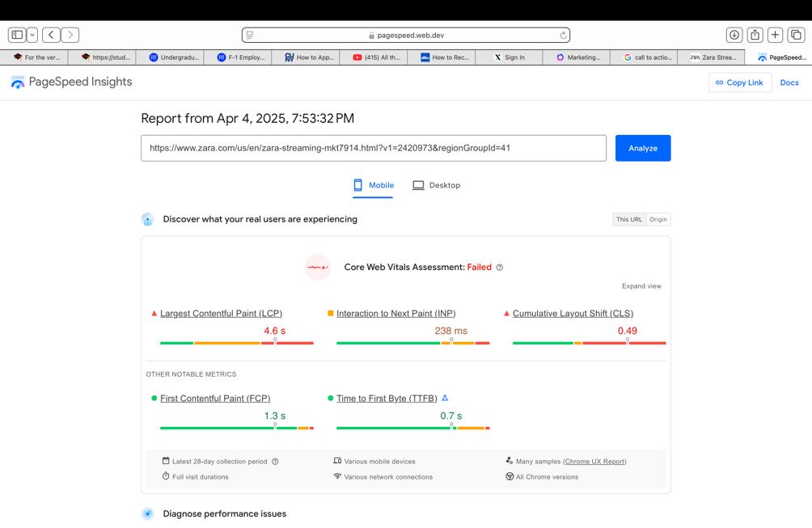Click the samples icon beside Many samples

click(x=510, y=460)
